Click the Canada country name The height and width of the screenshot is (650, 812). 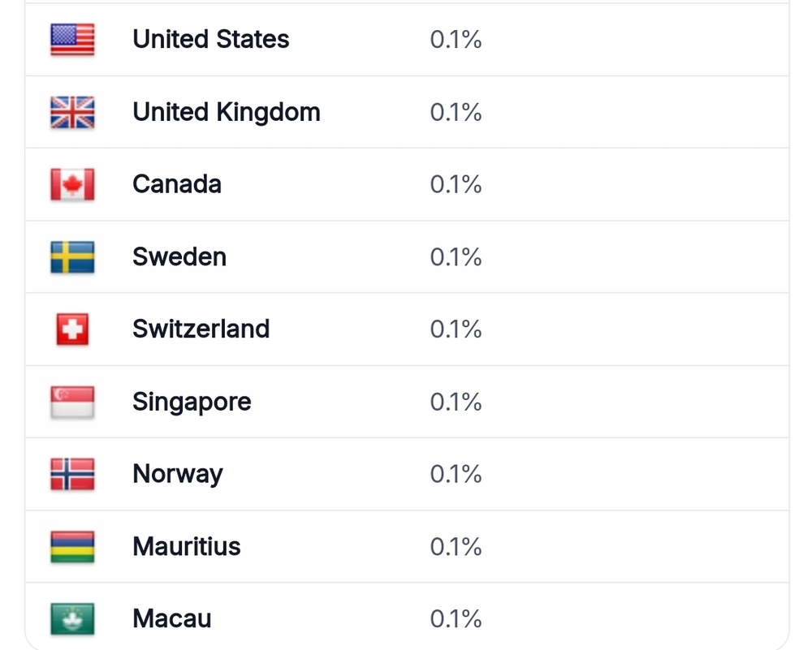click(x=177, y=184)
